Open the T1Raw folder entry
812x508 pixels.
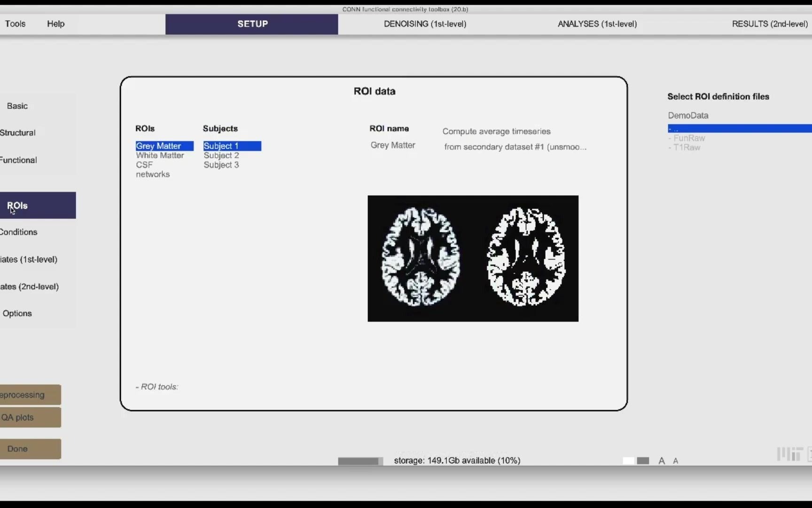click(685, 148)
